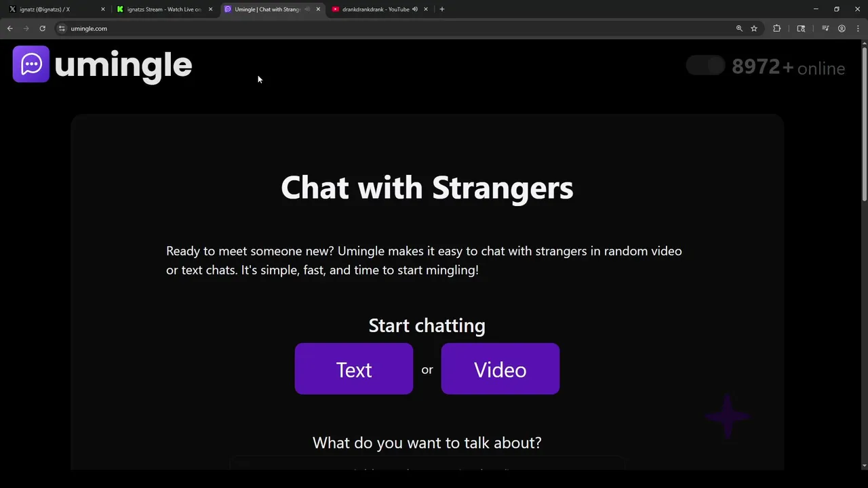Viewport: 868px width, 488px height.
Task: Click the scrollbar up arrow
Action: point(864,43)
